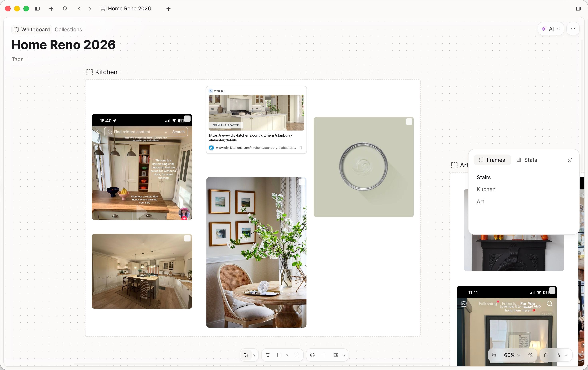The height and width of the screenshot is (370, 588).
Task: Tick checkbox on 11:11 phone screenshot
Action: point(552,290)
